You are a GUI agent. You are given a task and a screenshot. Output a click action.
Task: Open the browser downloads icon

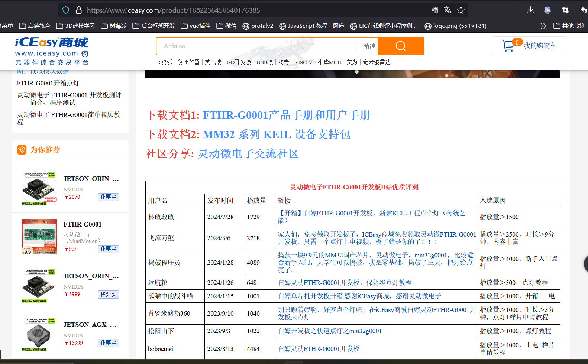pos(530,10)
